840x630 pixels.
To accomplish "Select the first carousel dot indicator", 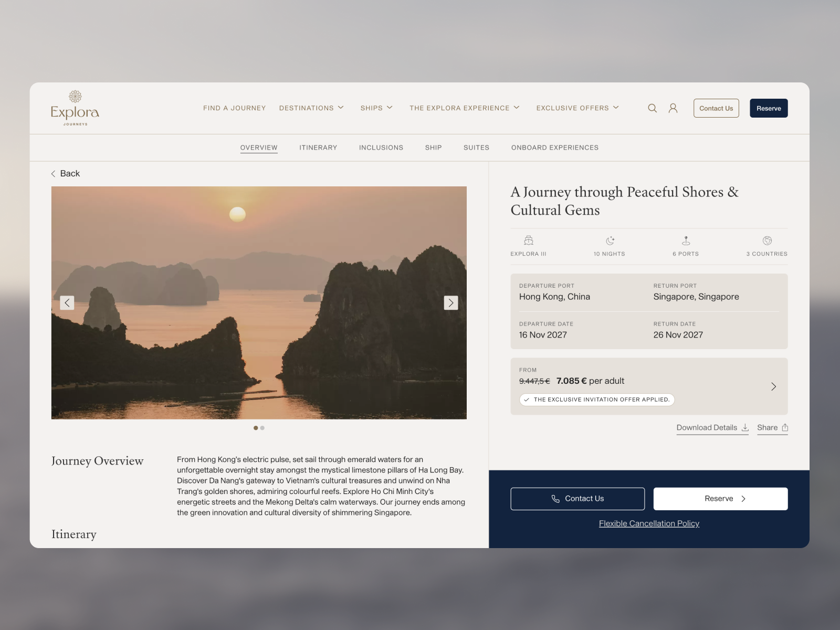I will click(x=256, y=428).
